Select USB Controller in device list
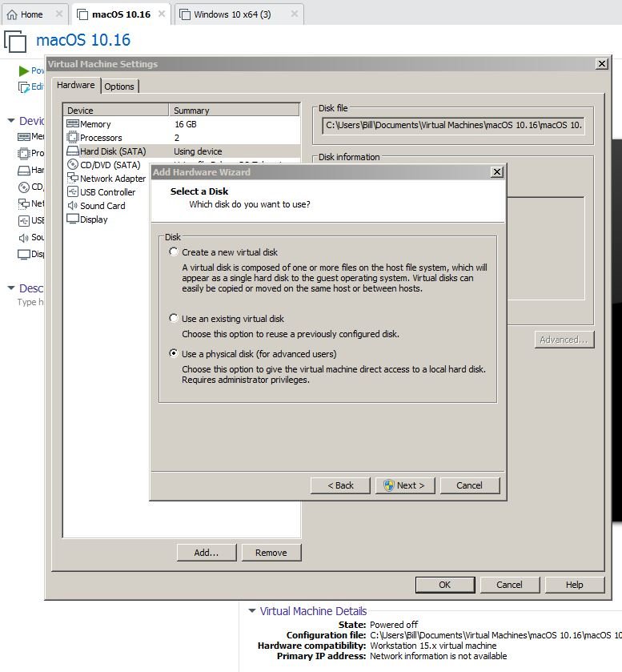This screenshot has width=622, height=672. [x=107, y=192]
